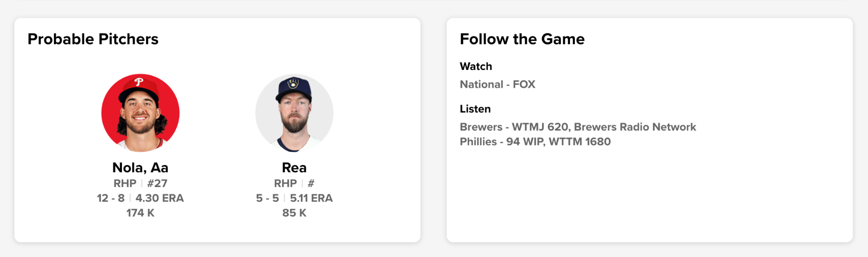This screenshot has height=257, width=868.
Task: Click Rea's 85 K strikeout total
Action: click(294, 213)
